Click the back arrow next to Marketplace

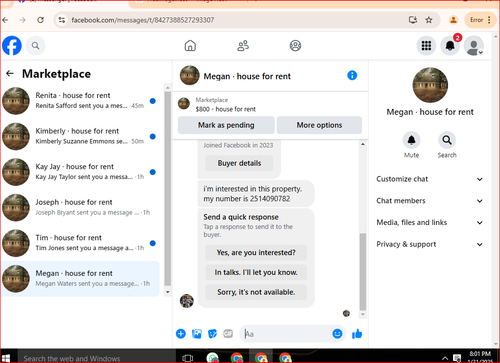click(x=10, y=73)
